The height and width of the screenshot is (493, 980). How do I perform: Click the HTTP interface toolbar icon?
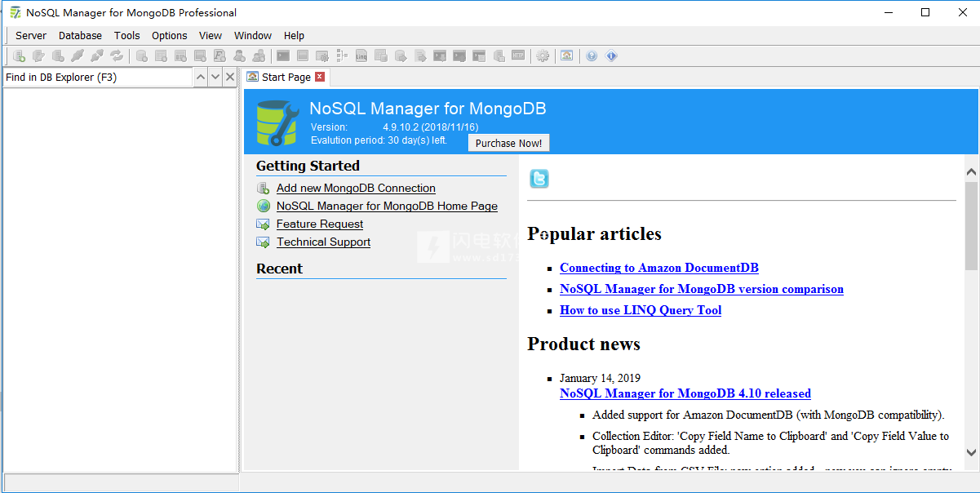tap(518, 56)
